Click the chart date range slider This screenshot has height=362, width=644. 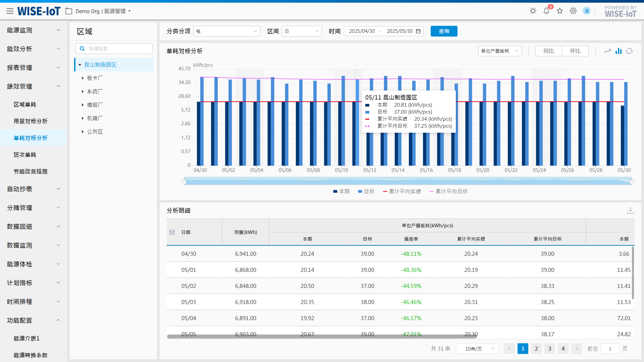click(408, 182)
